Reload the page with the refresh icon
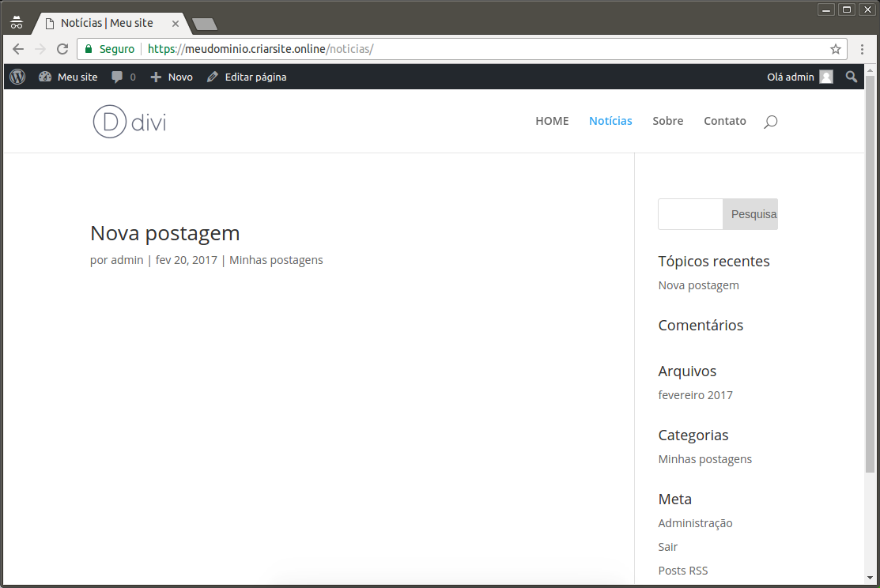 click(x=62, y=49)
